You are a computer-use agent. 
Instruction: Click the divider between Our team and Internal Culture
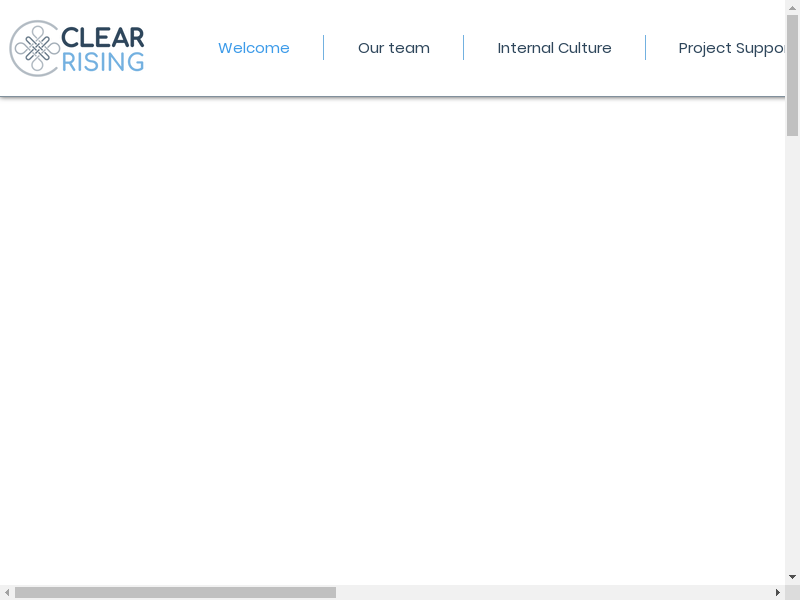pos(463,48)
